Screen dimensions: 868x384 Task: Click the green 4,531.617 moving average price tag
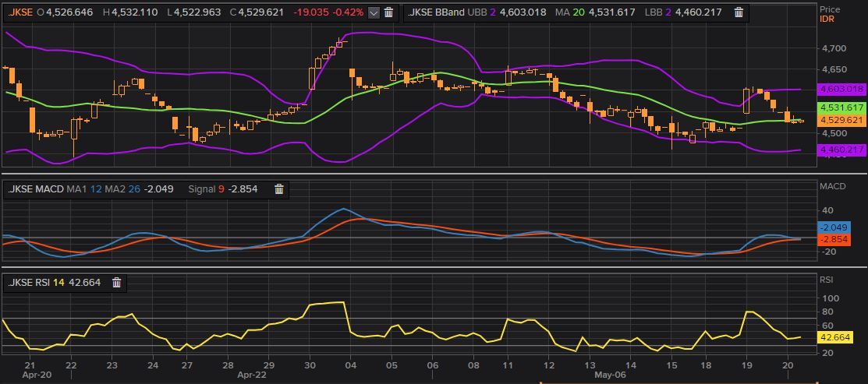tap(842, 107)
